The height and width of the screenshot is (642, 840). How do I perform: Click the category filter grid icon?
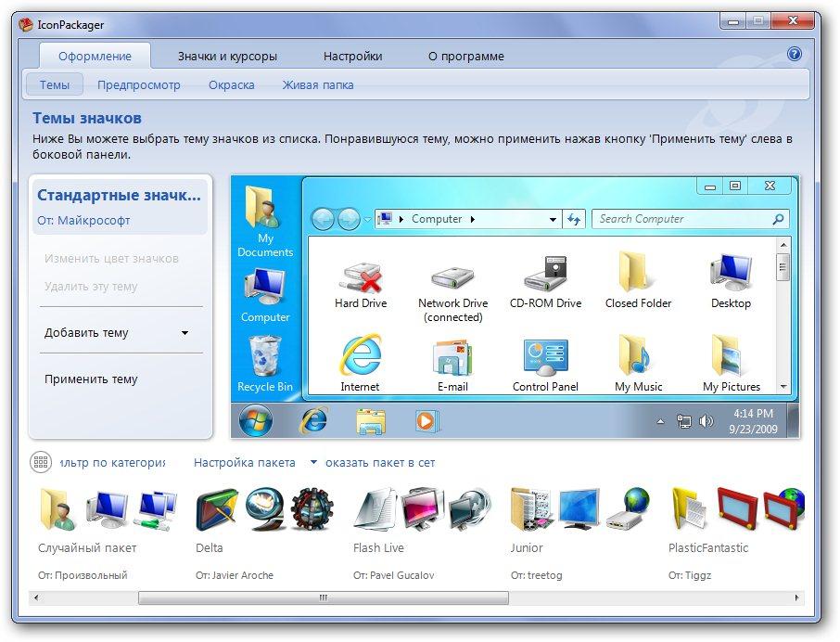[x=41, y=462]
